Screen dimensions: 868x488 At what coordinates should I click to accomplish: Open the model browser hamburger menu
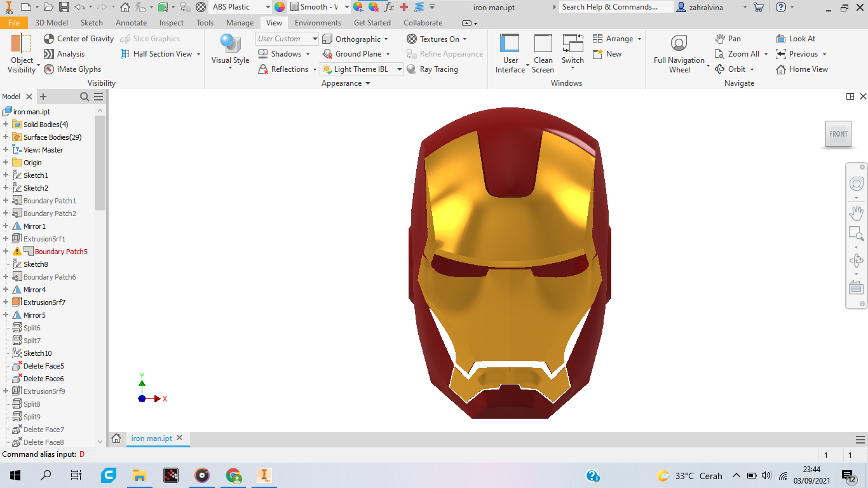98,97
